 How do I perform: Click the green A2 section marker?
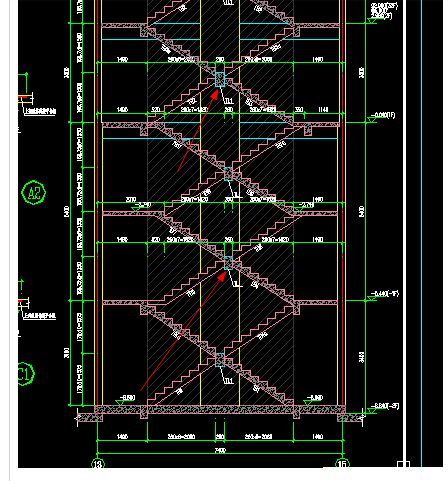(x=34, y=193)
